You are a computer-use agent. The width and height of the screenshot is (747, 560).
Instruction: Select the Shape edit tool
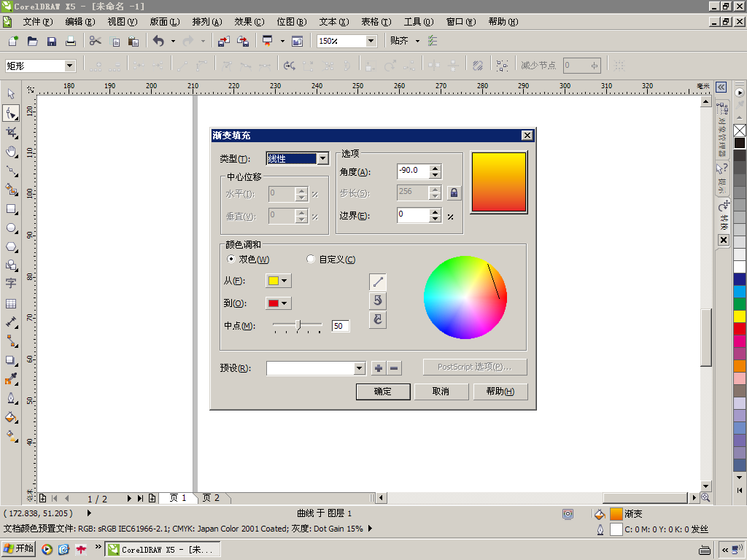point(11,113)
